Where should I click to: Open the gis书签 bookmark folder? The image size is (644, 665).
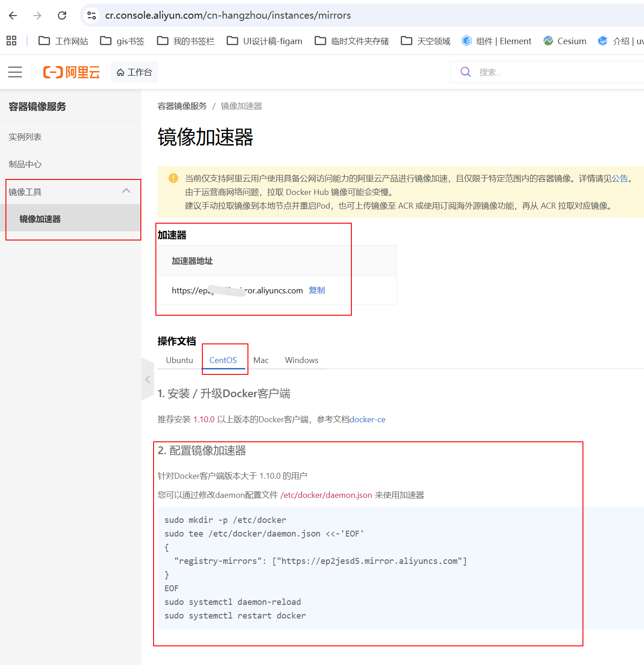[x=122, y=41]
